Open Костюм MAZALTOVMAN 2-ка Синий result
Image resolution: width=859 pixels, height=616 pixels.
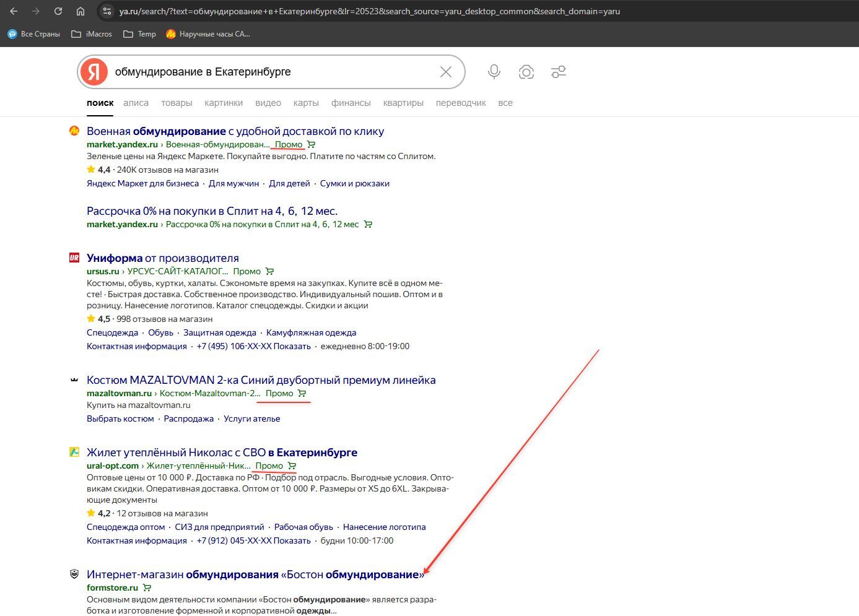(x=261, y=380)
